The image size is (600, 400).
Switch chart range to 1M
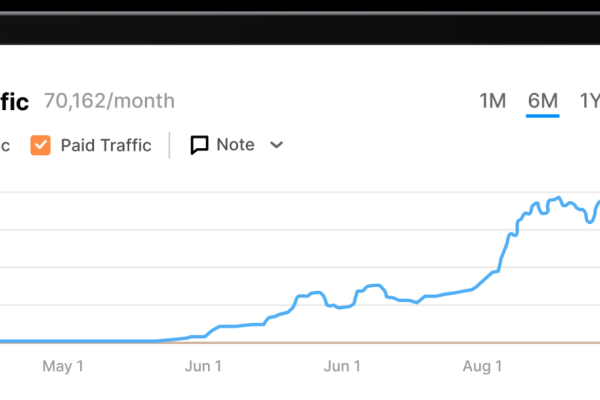tap(492, 101)
